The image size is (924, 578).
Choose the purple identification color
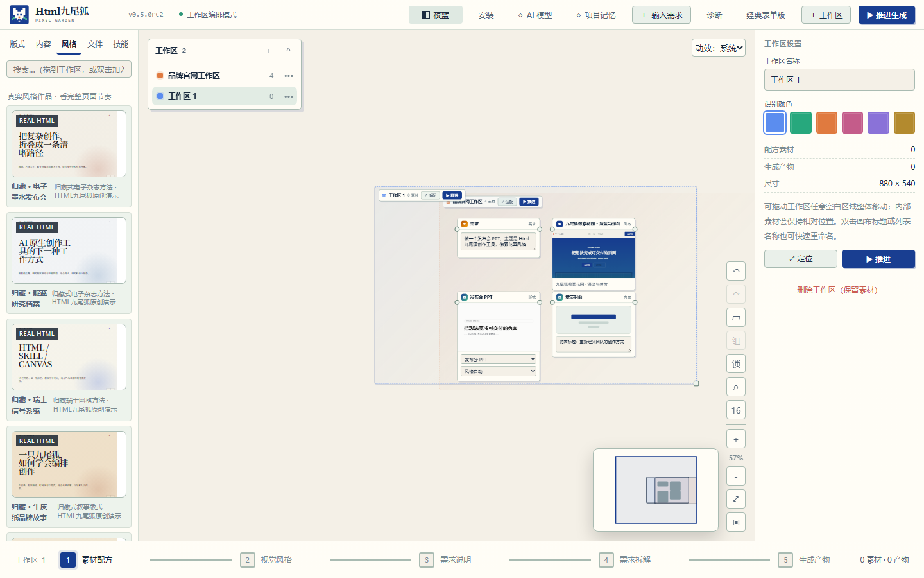pos(878,123)
